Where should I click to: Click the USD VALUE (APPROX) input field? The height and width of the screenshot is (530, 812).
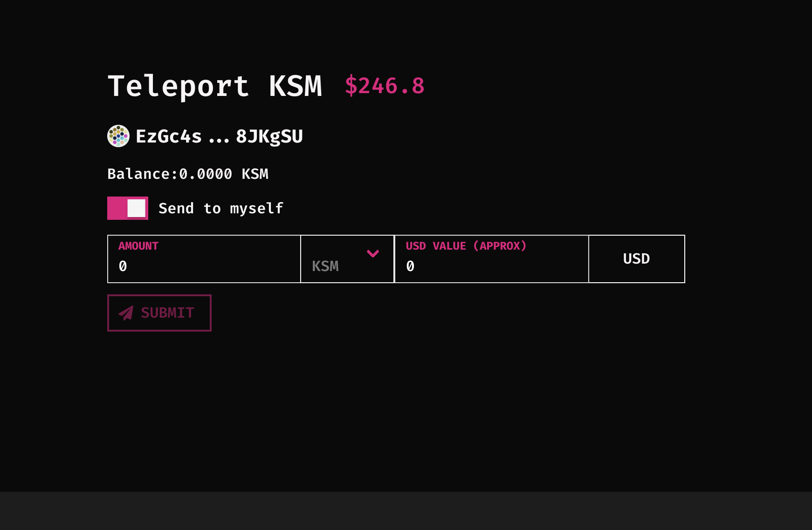point(492,259)
